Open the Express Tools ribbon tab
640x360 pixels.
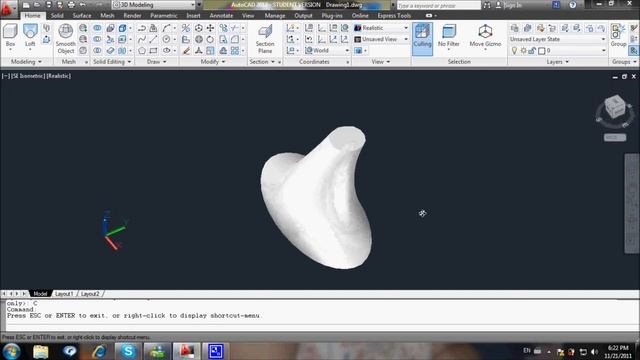click(394, 16)
